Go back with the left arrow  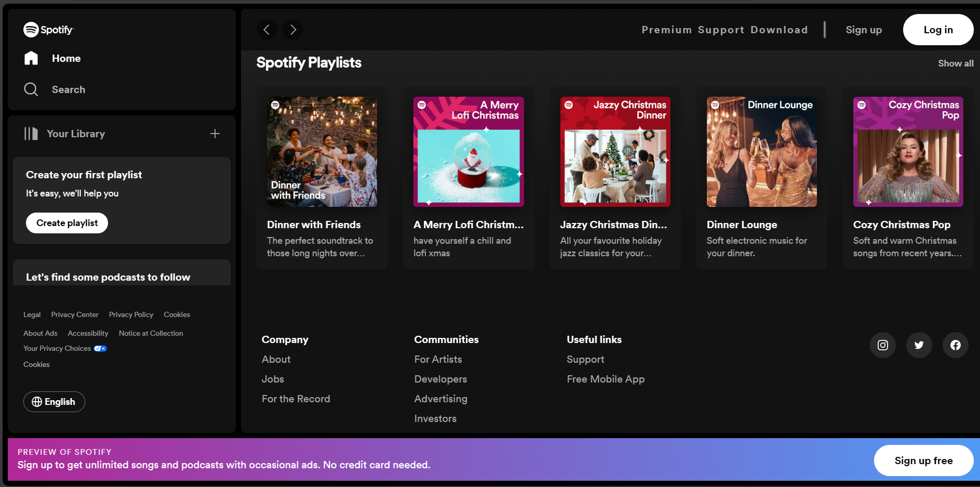point(266,30)
